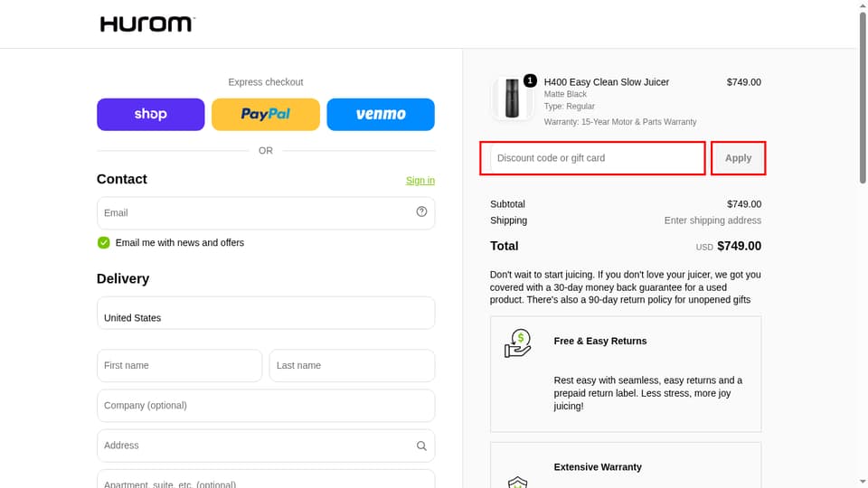Click into the Last name field
Screen dimensions: 868x488
pos(352,366)
